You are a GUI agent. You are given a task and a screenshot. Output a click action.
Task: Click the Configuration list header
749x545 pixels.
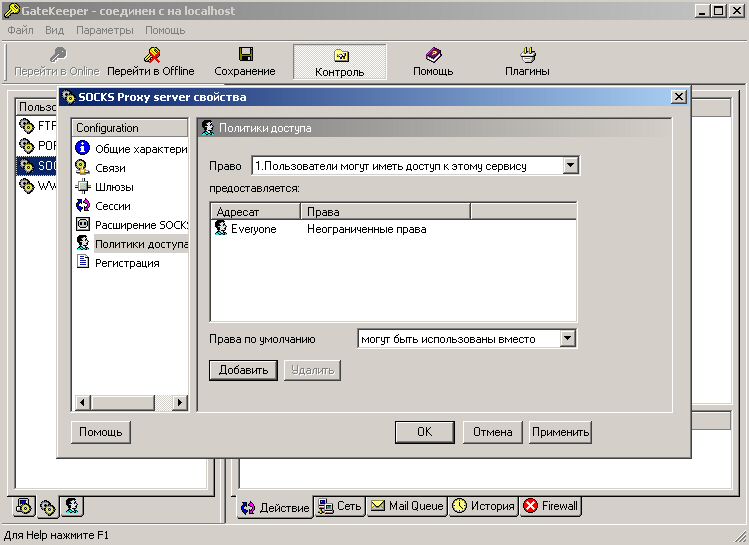(130, 128)
